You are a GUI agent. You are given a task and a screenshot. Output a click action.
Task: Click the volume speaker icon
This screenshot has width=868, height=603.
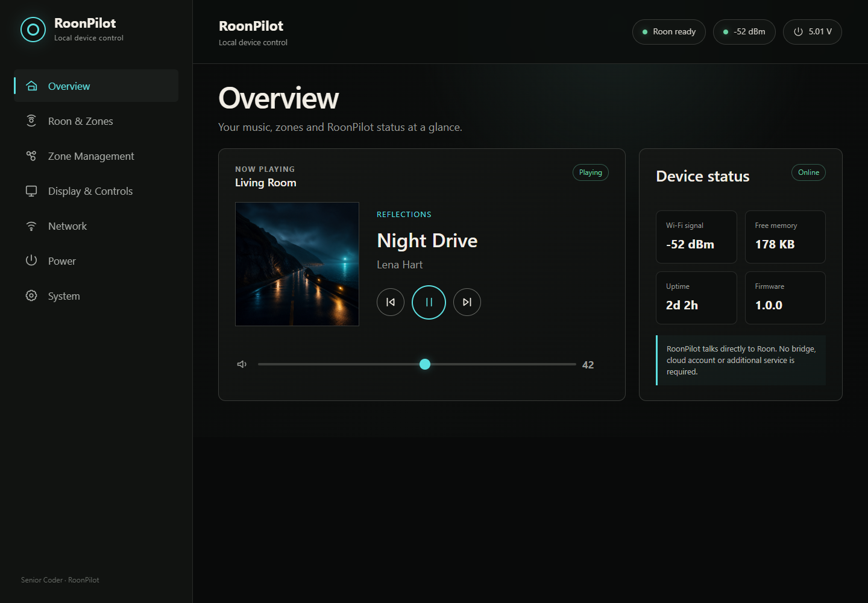242,364
